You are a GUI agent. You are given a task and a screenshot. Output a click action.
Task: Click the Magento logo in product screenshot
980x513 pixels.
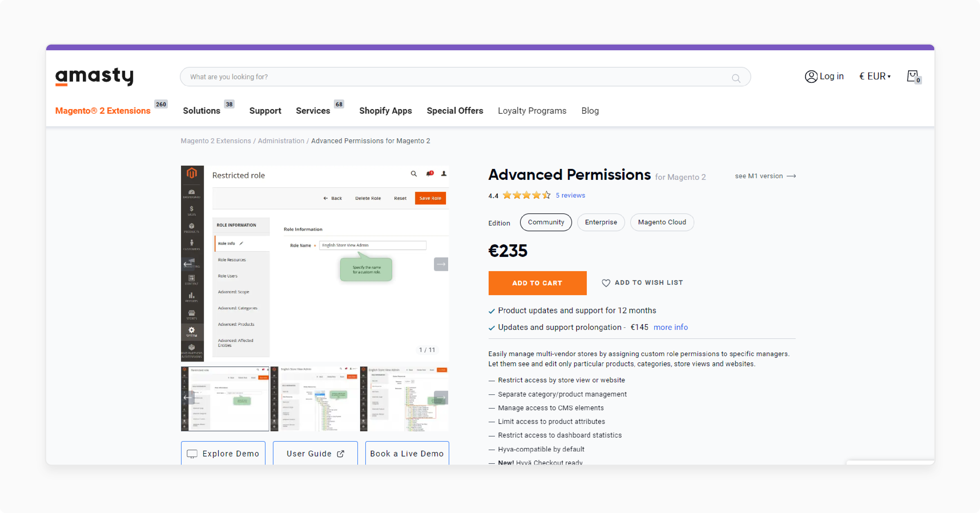(192, 173)
